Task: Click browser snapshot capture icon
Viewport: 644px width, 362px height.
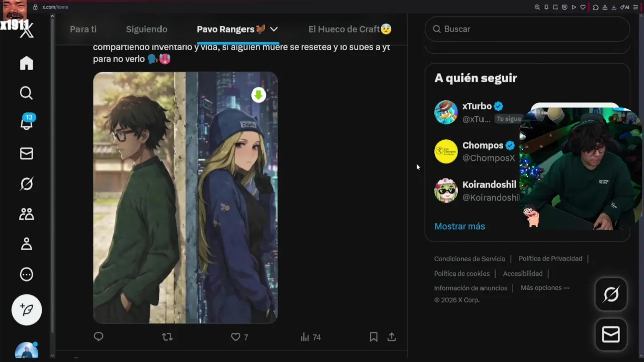Action: click(555, 7)
